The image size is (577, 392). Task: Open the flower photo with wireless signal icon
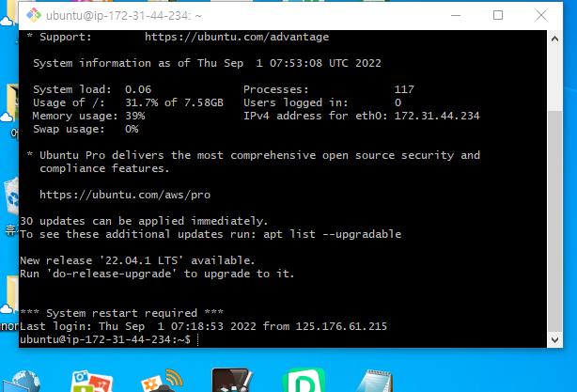point(162,382)
